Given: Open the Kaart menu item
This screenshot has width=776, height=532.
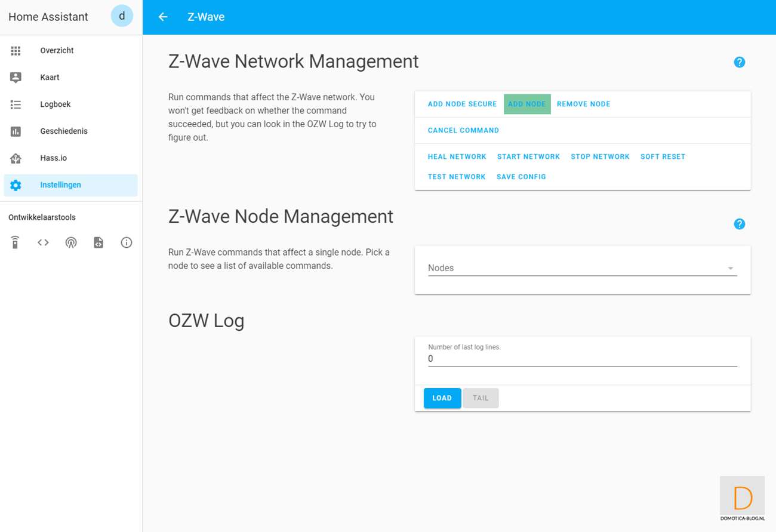Looking at the screenshot, I should [x=71, y=78].
